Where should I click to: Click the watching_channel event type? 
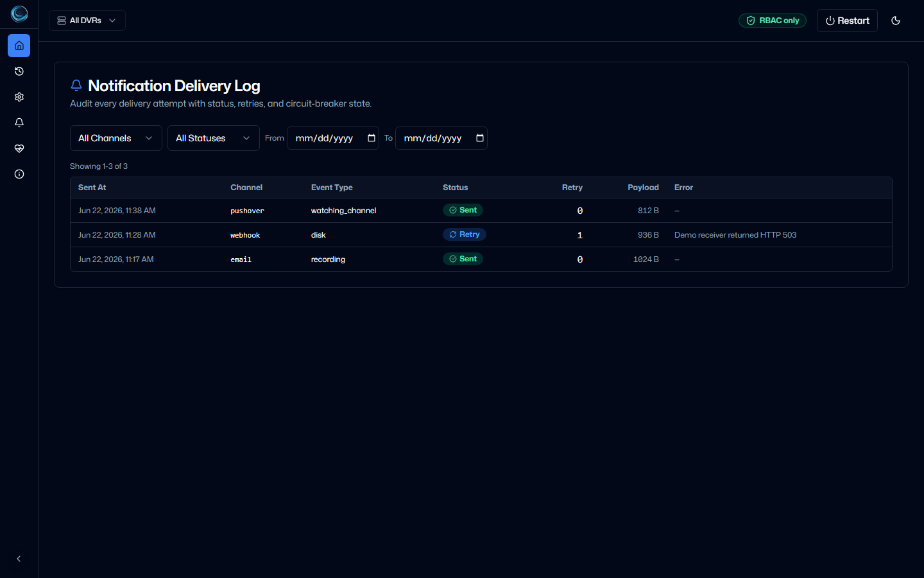tap(343, 211)
